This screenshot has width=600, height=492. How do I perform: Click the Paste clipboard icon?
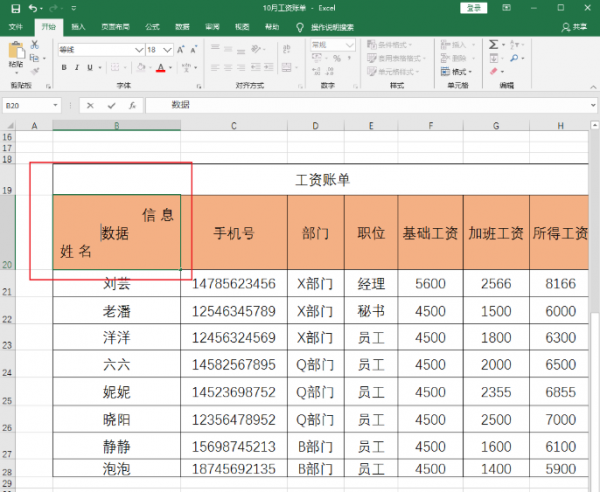(16, 52)
